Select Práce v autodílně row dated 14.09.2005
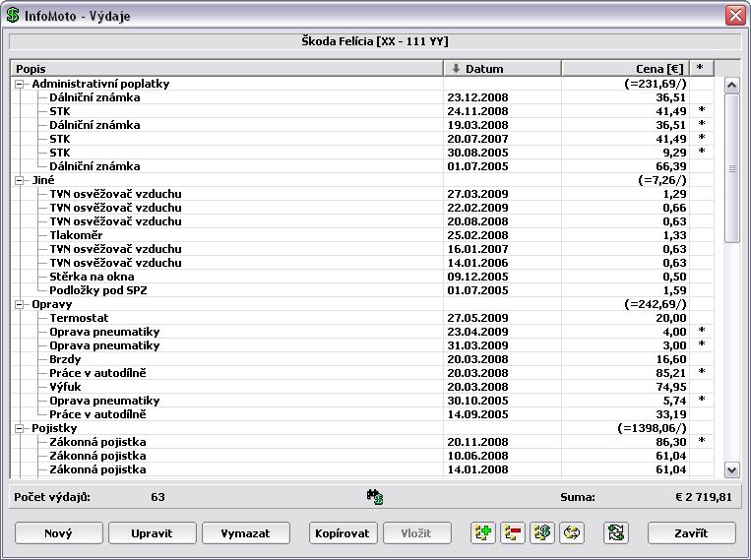The width and height of the screenshot is (751, 560). coord(362,415)
